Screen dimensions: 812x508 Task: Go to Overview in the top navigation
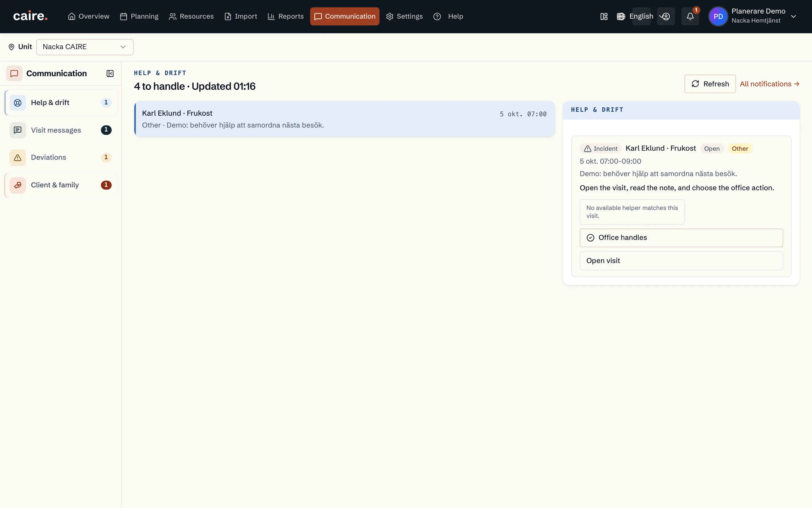(x=89, y=16)
